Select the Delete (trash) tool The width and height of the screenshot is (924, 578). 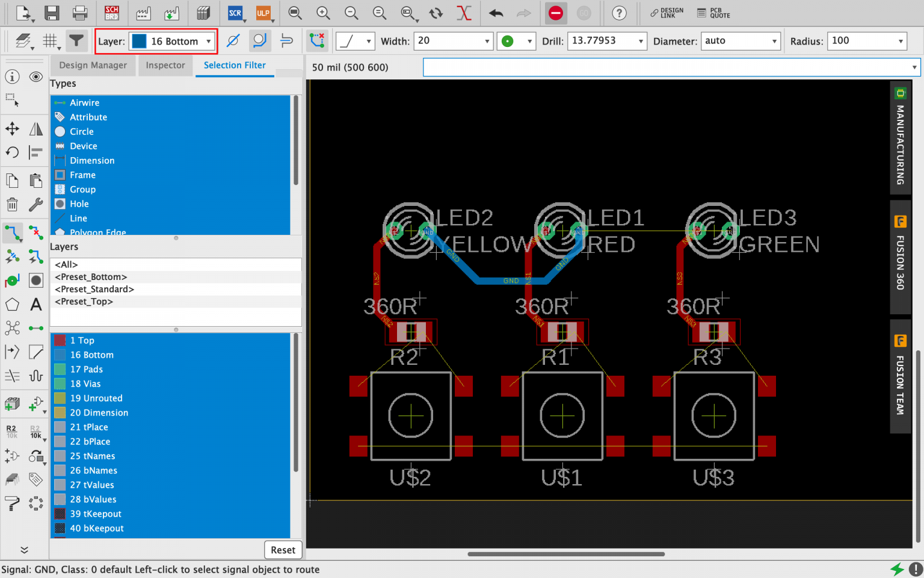(12, 204)
